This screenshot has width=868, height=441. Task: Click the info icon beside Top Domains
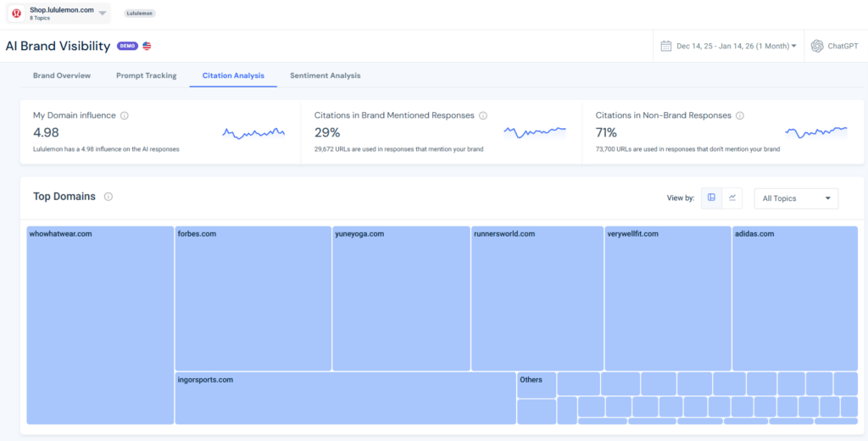(108, 197)
